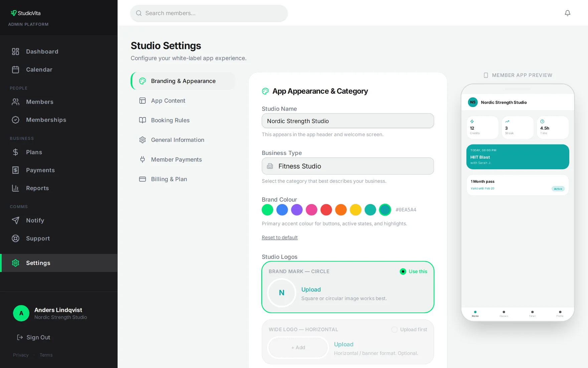Click the '+ Add' wide logo placeholder
This screenshot has height=368, width=588.
(x=298, y=348)
